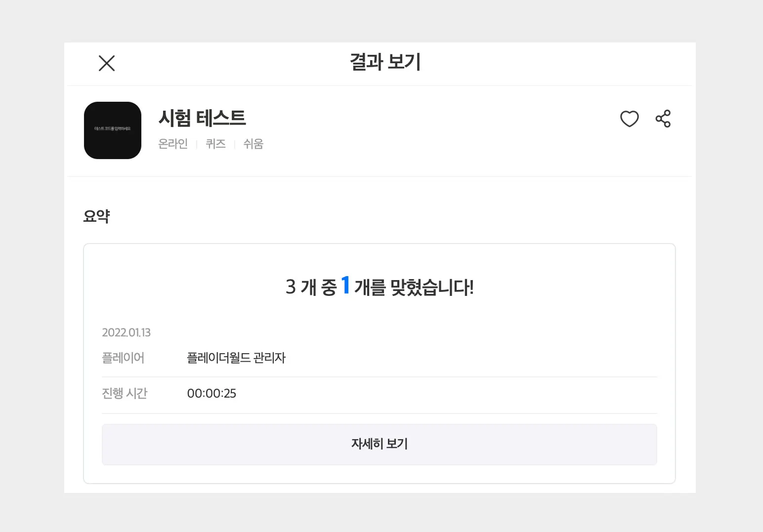763x532 pixels.
Task: Like the quiz with the heart icon
Action: click(x=629, y=119)
